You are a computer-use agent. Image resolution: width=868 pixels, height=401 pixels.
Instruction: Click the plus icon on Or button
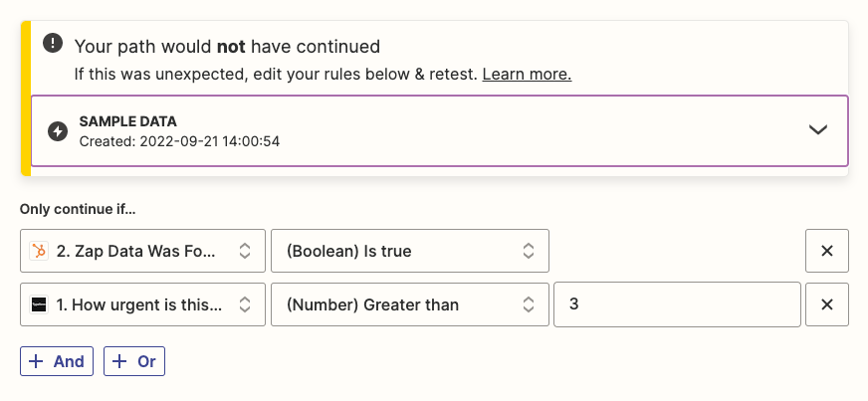(x=119, y=361)
